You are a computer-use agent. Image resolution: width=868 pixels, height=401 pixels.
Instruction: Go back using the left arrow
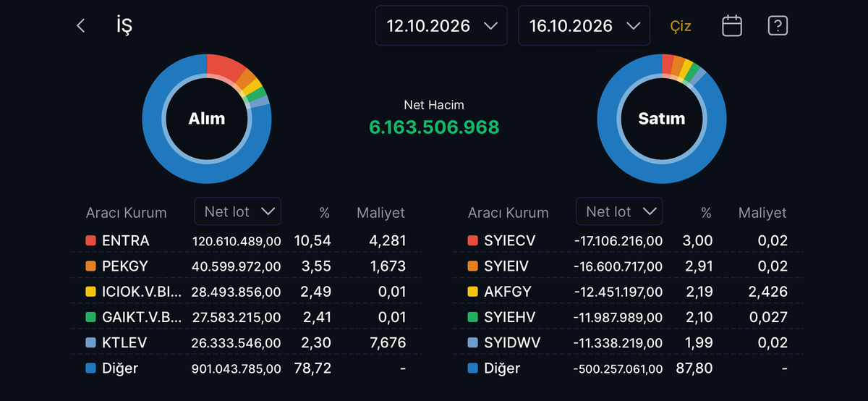tap(80, 26)
